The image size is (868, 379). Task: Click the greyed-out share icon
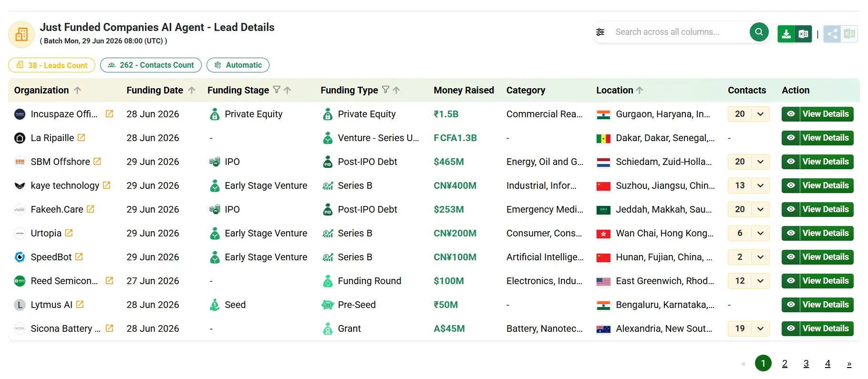click(832, 34)
